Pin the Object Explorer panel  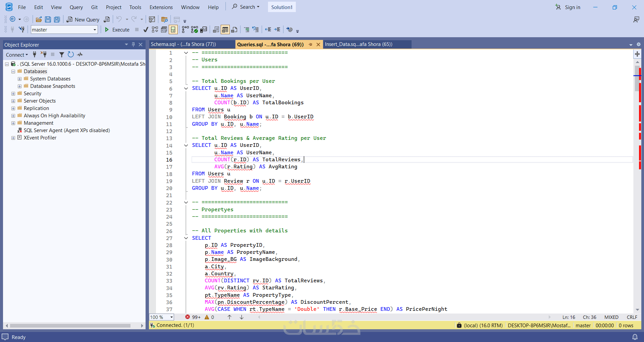click(133, 45)
